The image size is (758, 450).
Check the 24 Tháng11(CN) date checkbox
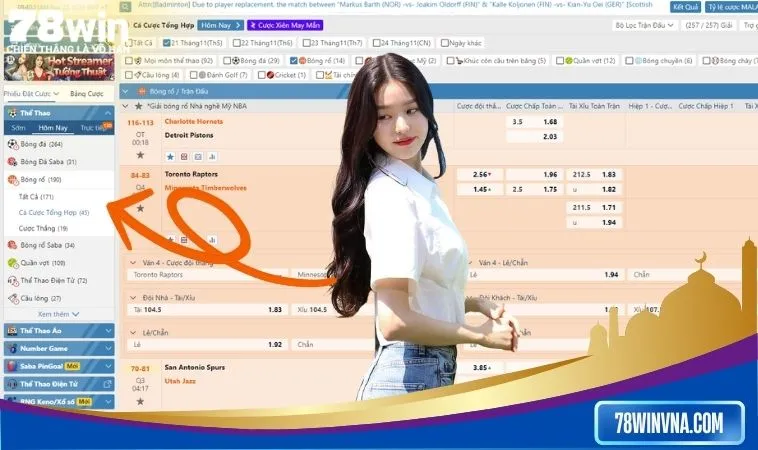(x=377, y=43)
